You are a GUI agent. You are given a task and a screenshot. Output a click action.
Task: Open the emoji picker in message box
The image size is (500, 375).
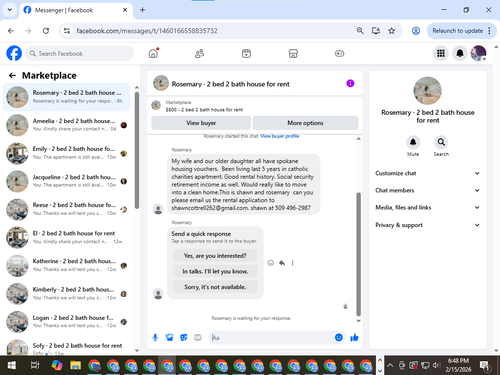point(339,338)
